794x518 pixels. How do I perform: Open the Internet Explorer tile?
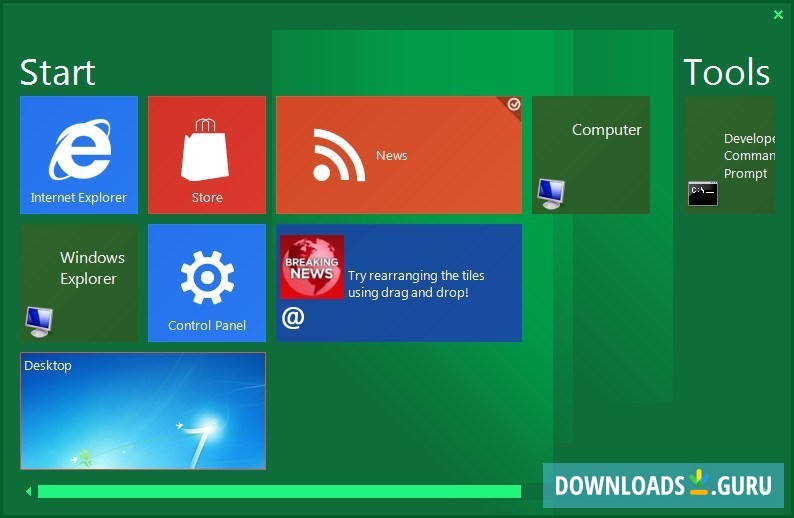click(78, 154)
